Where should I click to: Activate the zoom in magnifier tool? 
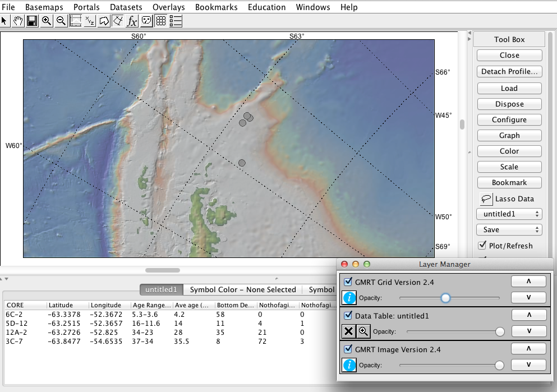point(47,21)
